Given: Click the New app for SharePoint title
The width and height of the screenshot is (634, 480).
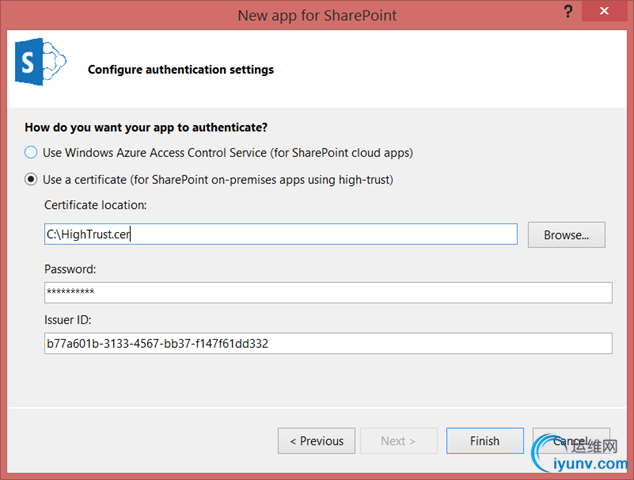Looking at the screenshot, I should (x=317, y=15).
